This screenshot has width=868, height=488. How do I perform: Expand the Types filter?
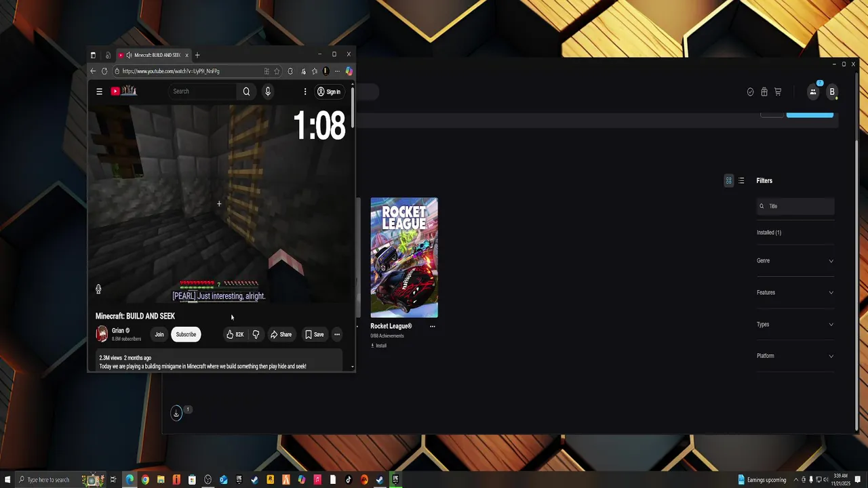795,324
